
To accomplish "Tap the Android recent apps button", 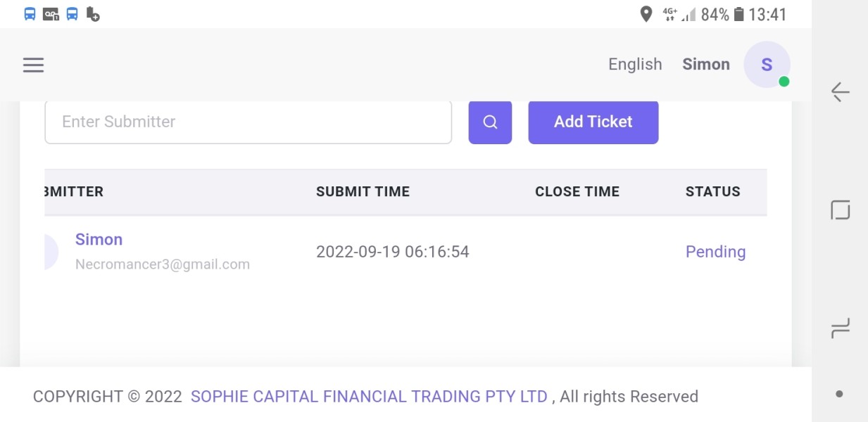I will coord(840,328).
